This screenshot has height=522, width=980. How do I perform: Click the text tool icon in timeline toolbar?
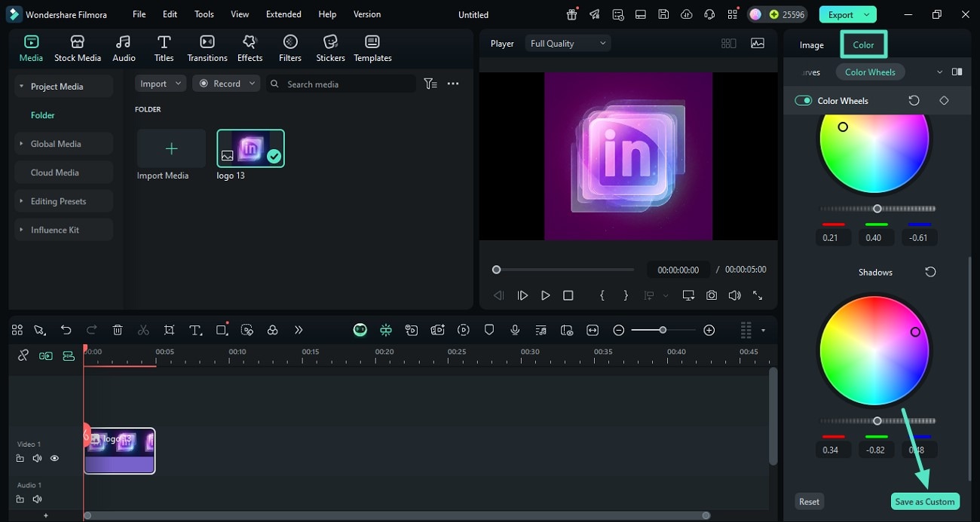195,330
